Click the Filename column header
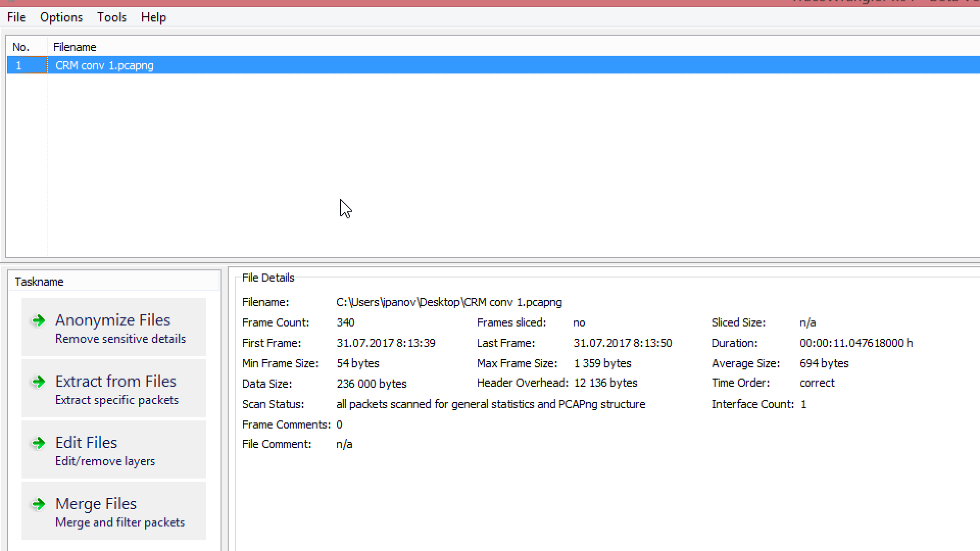980x551 pixels. click(75, 47)
